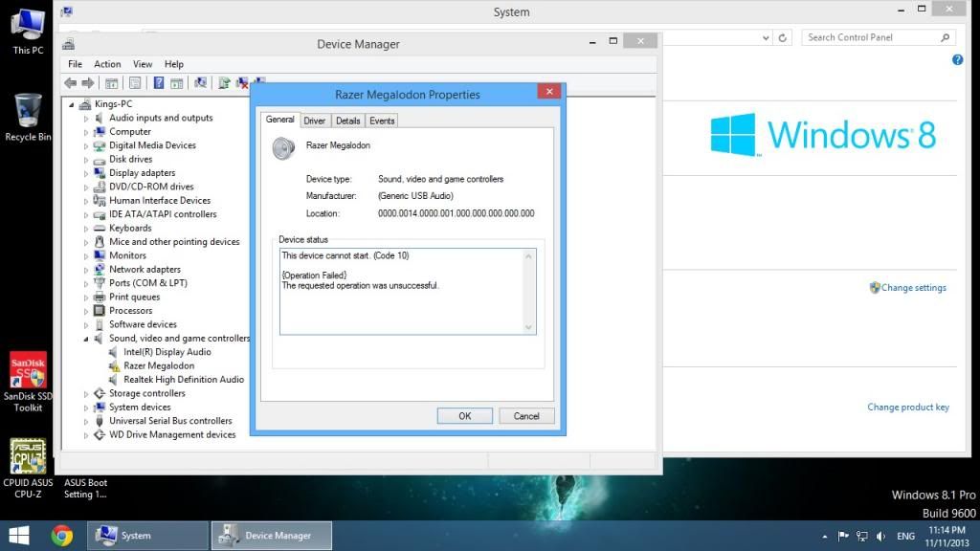The image size is (980, 551).
Task: Open the Help menu in Device Manager
Action: tap(174, 64)
